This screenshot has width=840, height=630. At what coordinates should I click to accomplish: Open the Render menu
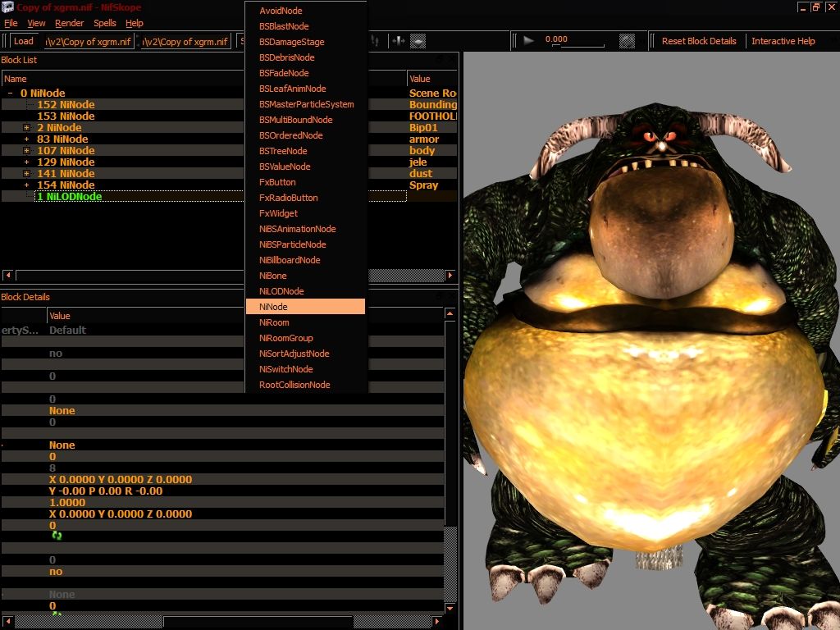pos(69,23)
